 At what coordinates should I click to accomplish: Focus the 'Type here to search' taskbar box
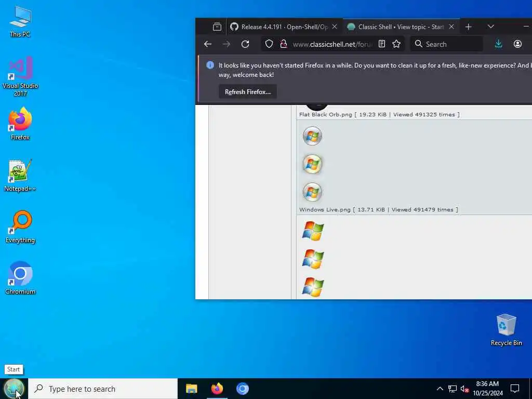click(x=103, y=389)
